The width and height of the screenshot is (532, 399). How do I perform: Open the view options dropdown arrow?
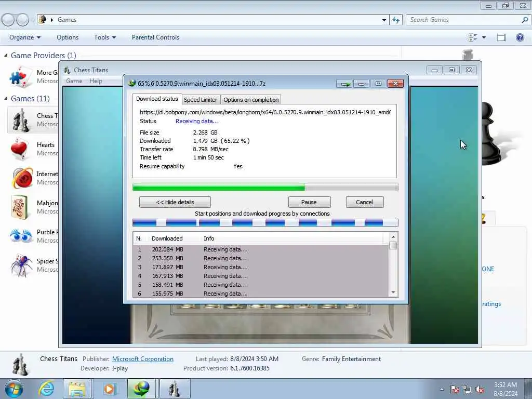[x=484, y=37]
